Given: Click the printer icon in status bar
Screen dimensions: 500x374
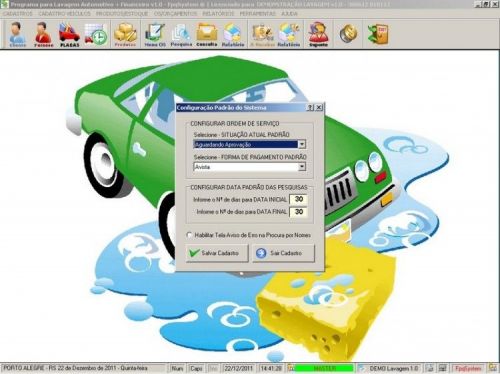Looking at the screenshot, I should 430,368.
